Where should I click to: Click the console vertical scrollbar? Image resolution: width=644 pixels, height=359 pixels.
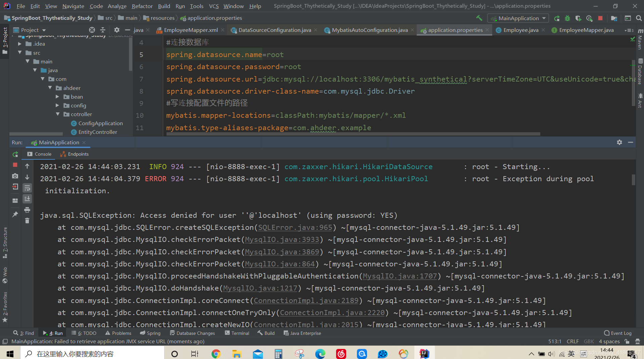(634, 180)
